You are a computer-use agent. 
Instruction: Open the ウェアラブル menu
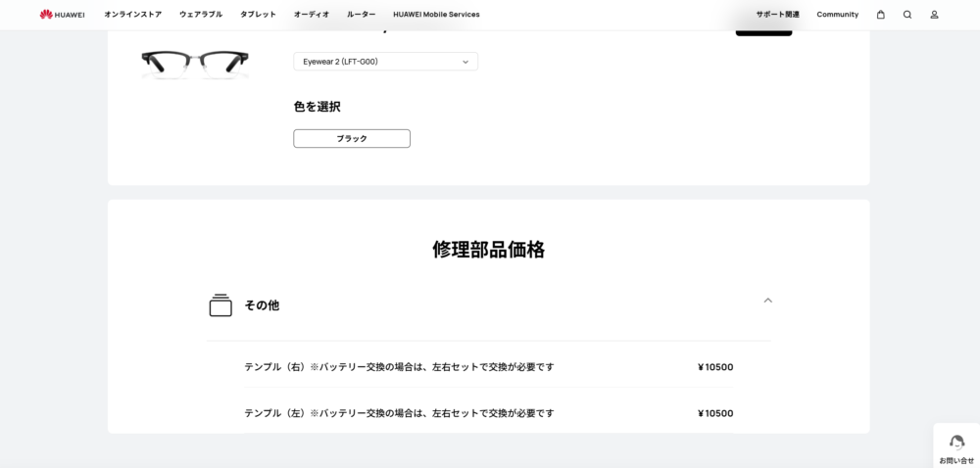(201, 15)
